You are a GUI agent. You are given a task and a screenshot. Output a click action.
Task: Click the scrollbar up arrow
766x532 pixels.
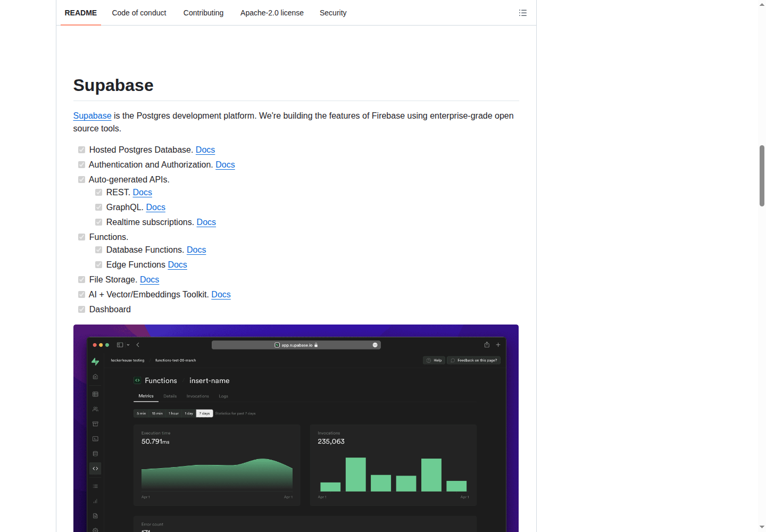[x=762, y=4]
